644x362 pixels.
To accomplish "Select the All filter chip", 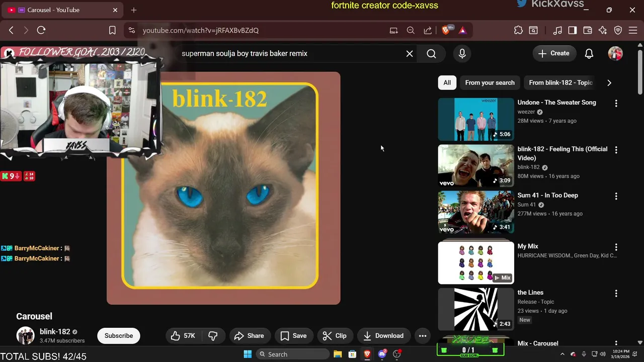I will (447, 82).
